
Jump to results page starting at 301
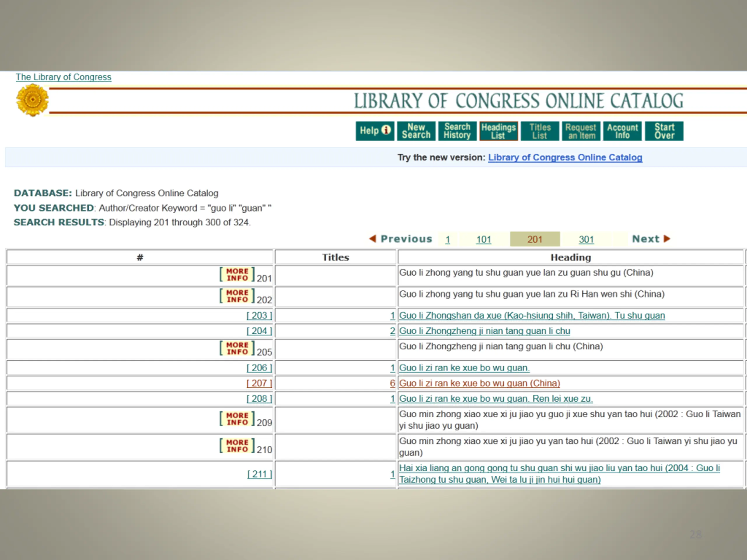pos(586,239)
